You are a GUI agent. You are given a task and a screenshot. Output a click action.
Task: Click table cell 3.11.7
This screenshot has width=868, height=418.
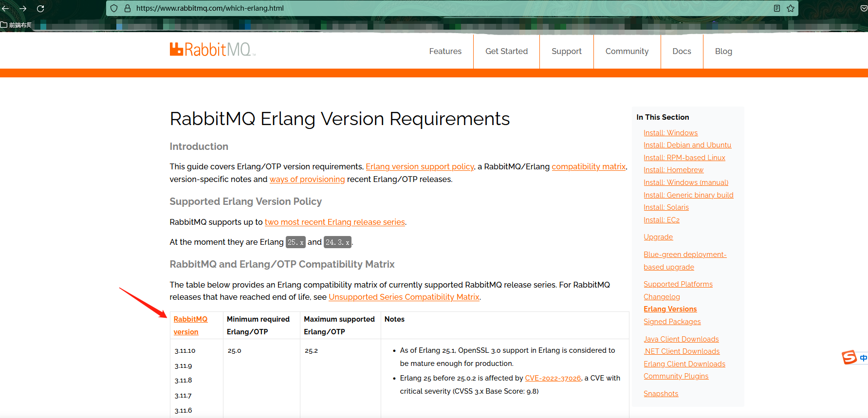[x=183, y=396]
